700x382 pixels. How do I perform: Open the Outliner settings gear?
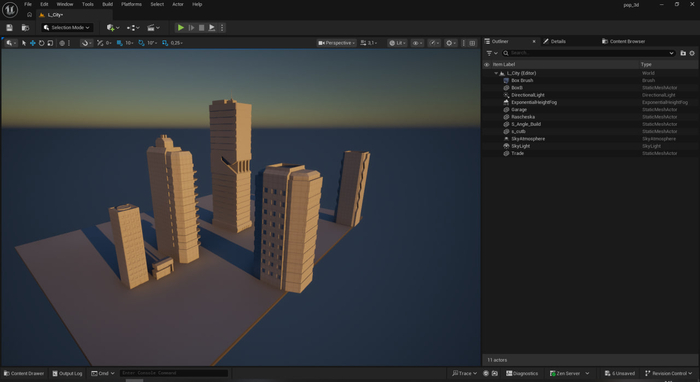692,53
